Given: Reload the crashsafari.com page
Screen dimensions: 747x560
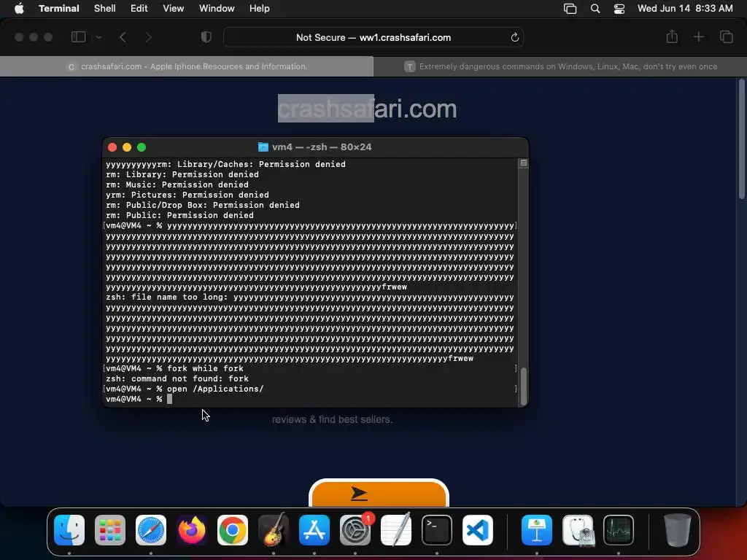Looking at the screenshot, I should pyautogui.click(x=514, y=38).
